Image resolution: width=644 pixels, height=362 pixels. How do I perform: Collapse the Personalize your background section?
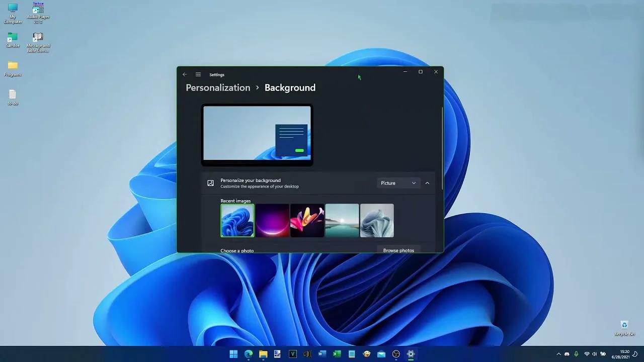[x=427, y=183]
